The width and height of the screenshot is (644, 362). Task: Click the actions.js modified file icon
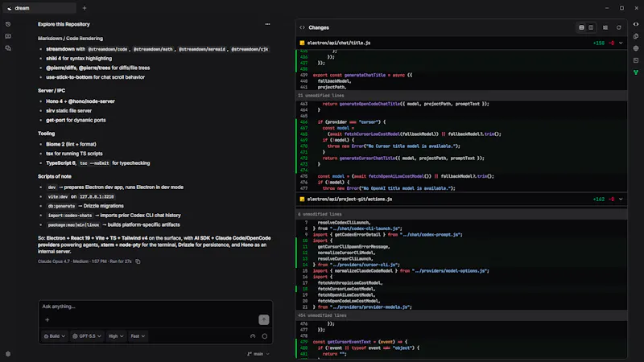coord(303,199)
